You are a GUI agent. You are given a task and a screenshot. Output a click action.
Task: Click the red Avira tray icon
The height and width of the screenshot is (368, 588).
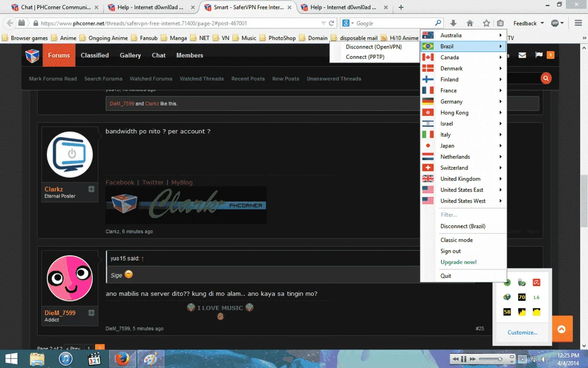coord(537,283)
